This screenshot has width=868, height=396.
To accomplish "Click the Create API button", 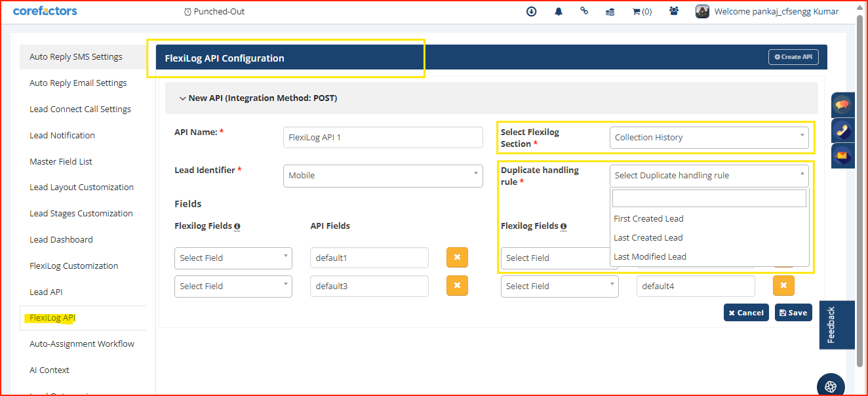I will (x=793, y=57).
